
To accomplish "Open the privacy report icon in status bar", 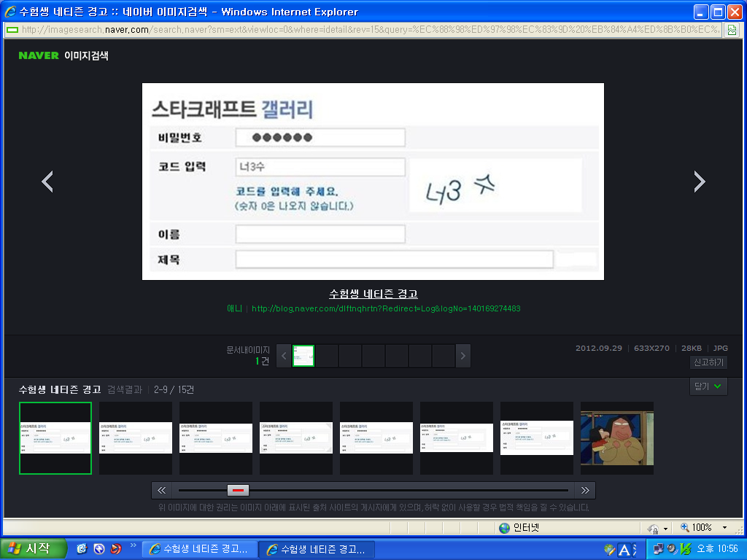I will pyautogui.click(x=653, y=528).
